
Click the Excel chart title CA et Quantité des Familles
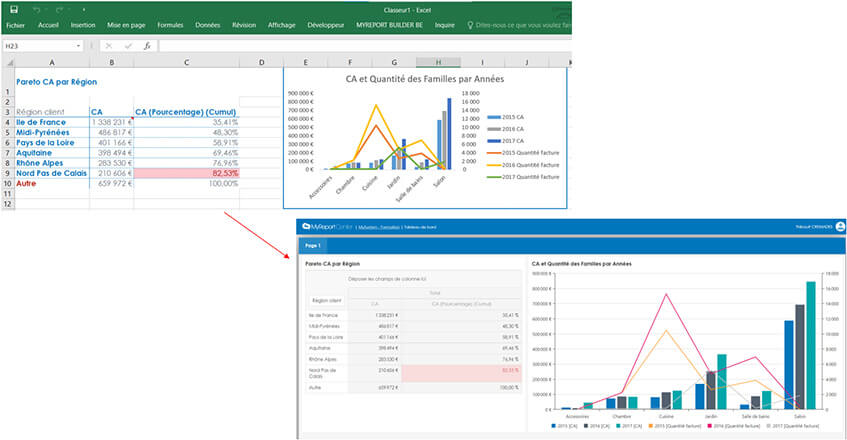point(425,79)
